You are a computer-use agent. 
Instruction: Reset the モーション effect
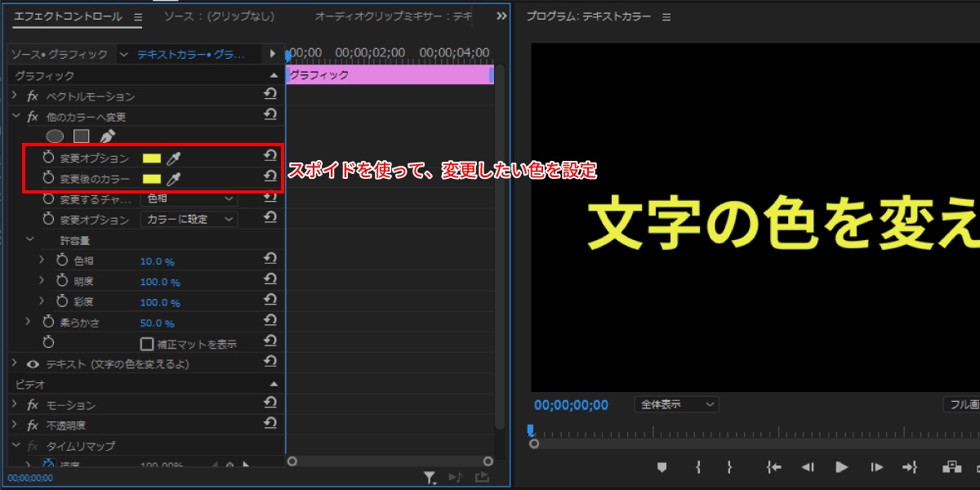click(x=270, y=403)
